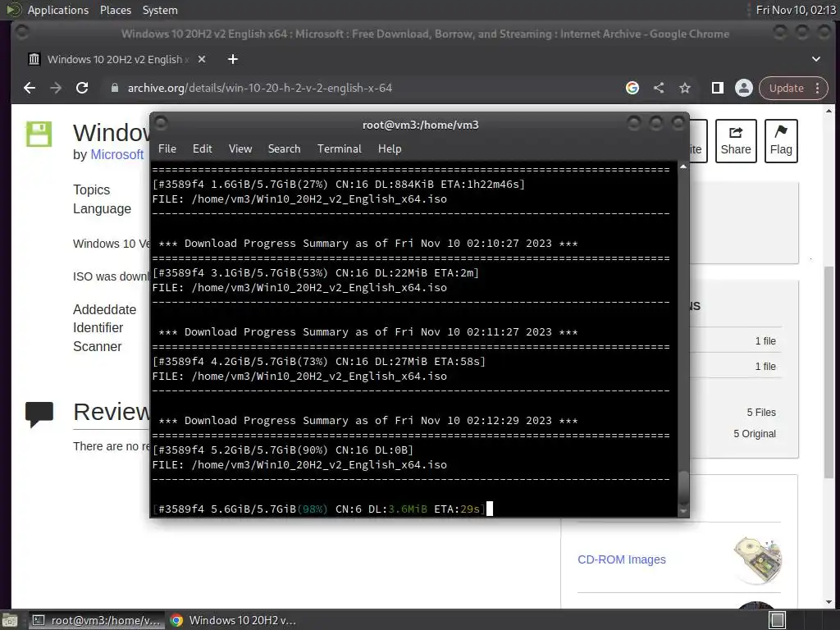This screenshot has height=630, width=840.
Task: Share this page via Chrome share icon
Action: point(659,88)
